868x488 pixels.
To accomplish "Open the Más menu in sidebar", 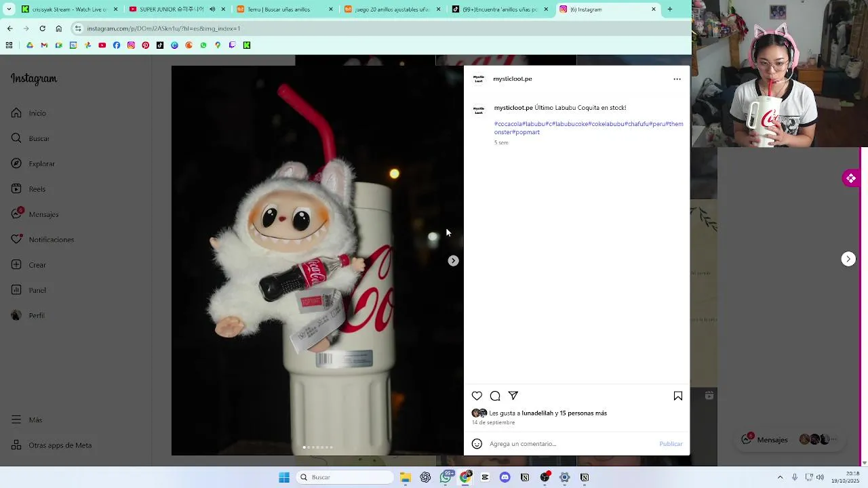I will click(x=26, y=420).
